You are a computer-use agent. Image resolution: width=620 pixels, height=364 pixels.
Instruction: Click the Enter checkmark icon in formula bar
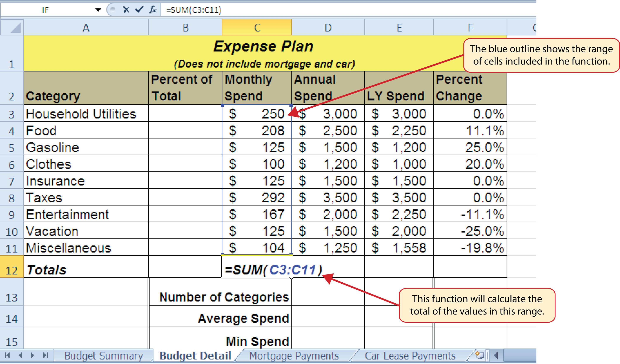point(139,10)
